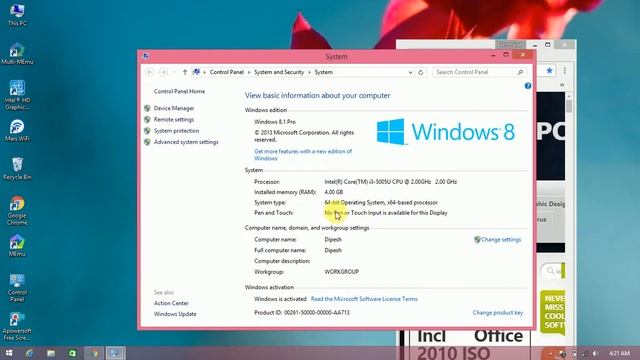640x360 pixels.
Task: Click the volume speaker tray icon
Action: 596,353
